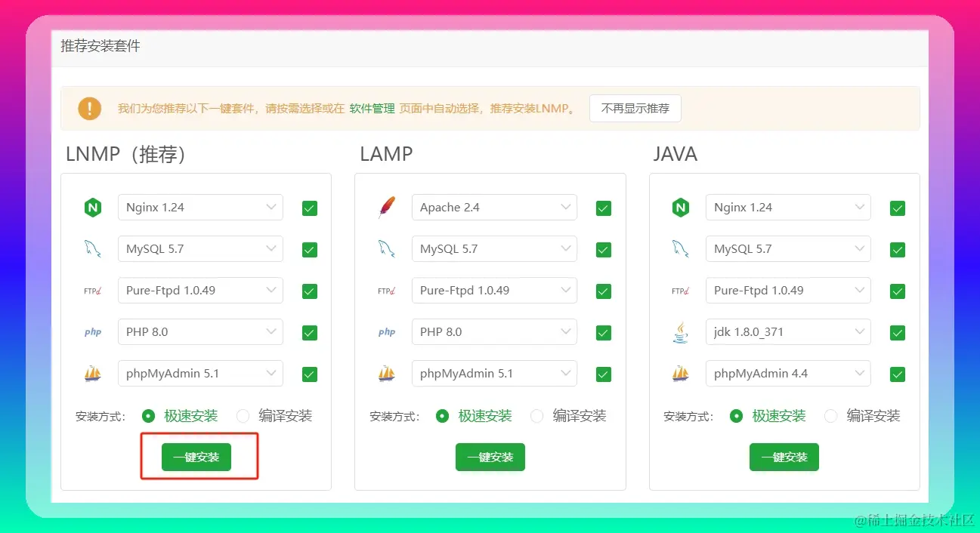Uncheck Pure-Ftpd in LNMP suite
The image size is (980, 533).
[x=309, y=291]
